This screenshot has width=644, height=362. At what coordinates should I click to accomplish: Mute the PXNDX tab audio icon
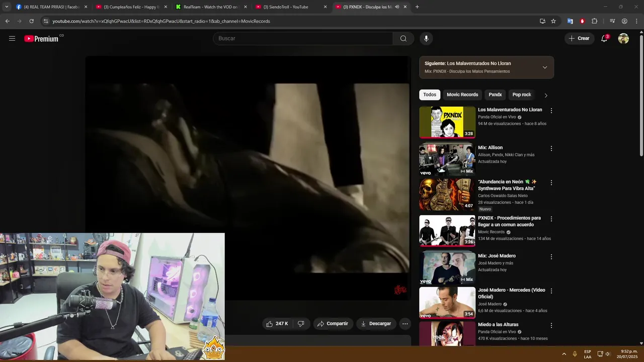[397, 7]
